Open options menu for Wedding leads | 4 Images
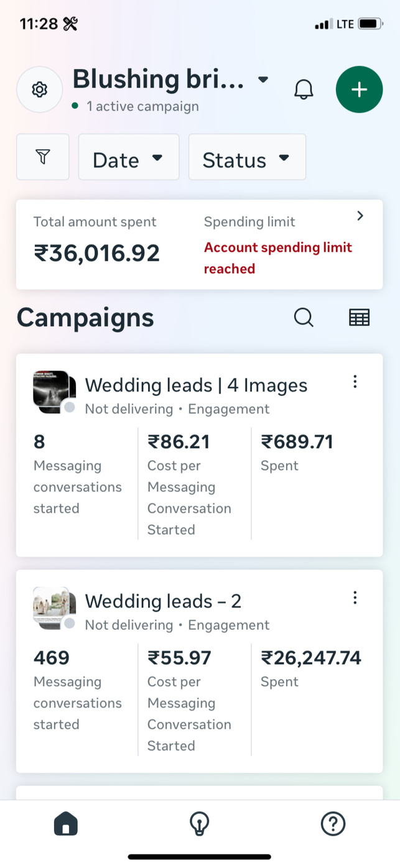 tap(355, 382)
